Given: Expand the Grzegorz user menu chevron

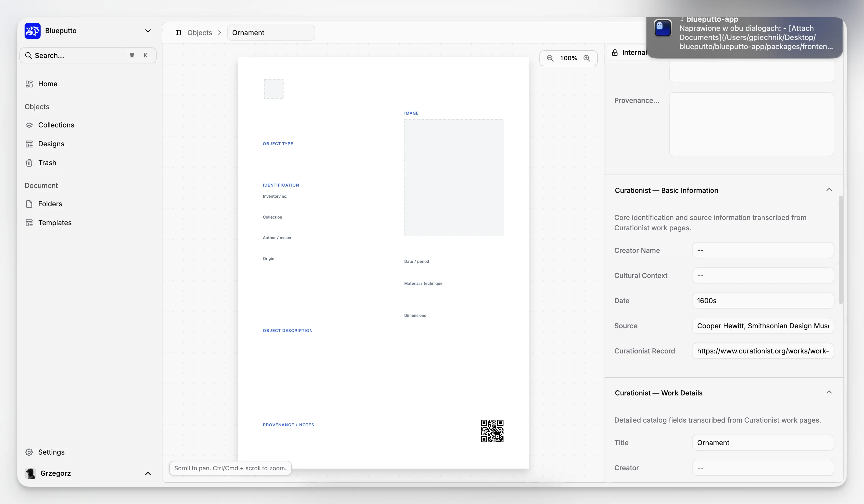Looking at the screenshot, I should (148, 473).
